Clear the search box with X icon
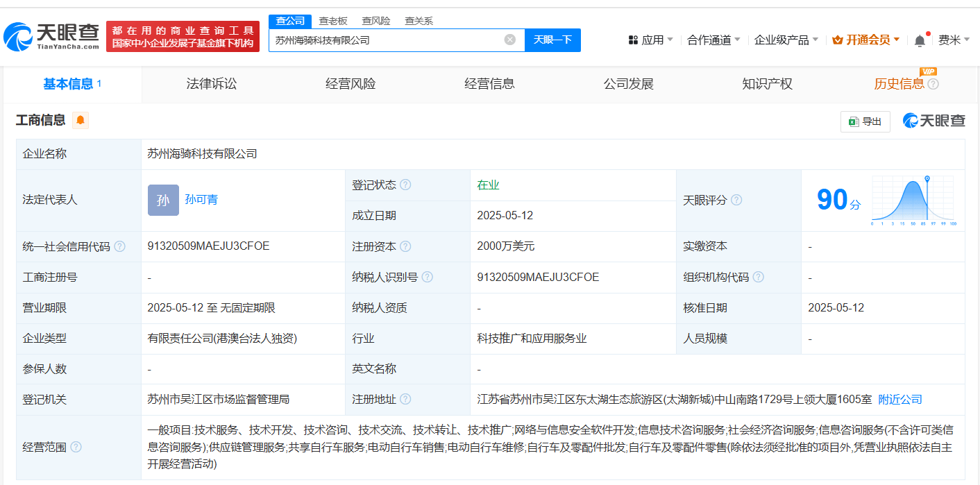Viewport: 980px width, 485px height. point(509,40)
